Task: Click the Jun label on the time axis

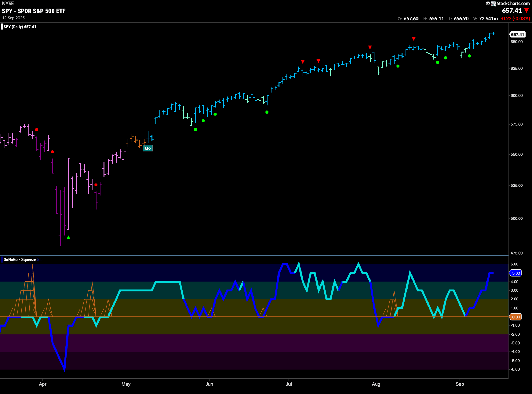Action: pyautogui.click(x=209, y=384)
